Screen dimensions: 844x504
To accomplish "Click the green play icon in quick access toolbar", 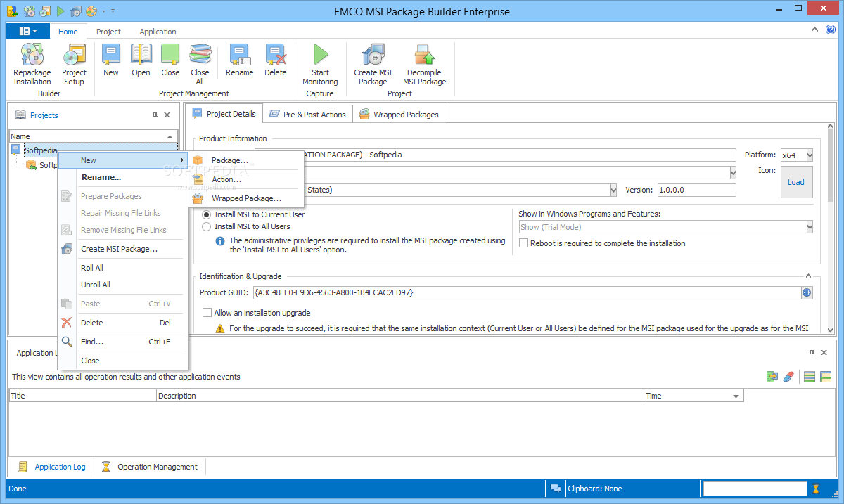I will point(60,11).
